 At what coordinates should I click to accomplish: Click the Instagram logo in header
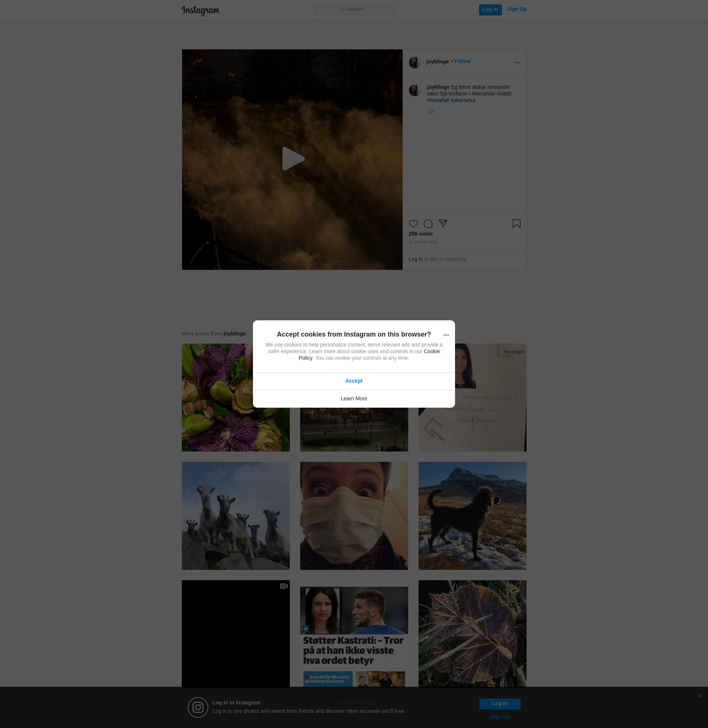[x=201, y=10]
